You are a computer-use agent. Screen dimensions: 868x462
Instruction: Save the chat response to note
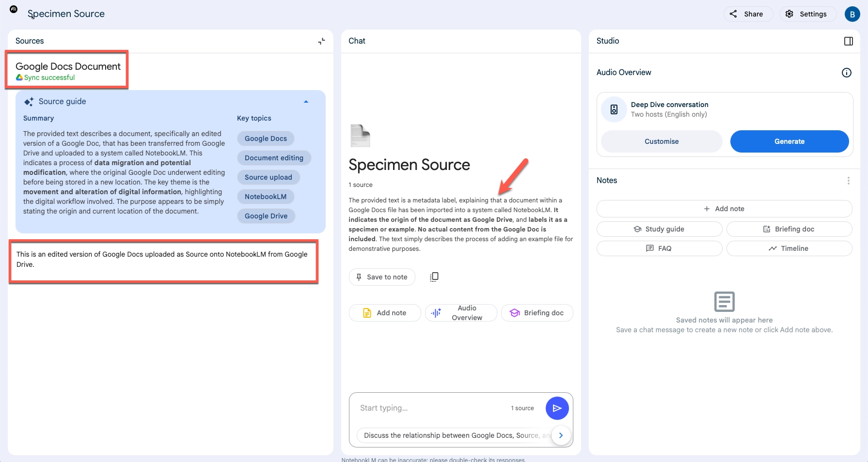coord(382,277)
